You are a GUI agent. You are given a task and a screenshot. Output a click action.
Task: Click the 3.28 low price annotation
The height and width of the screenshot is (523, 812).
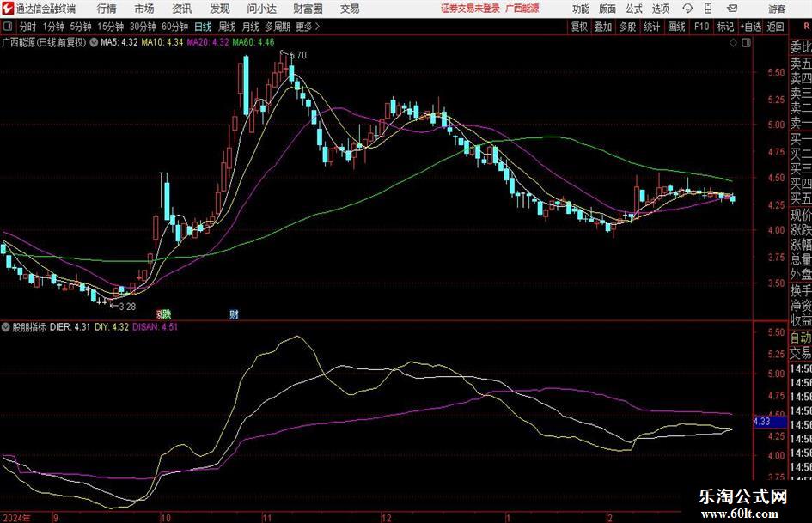(x=127, y=307)
